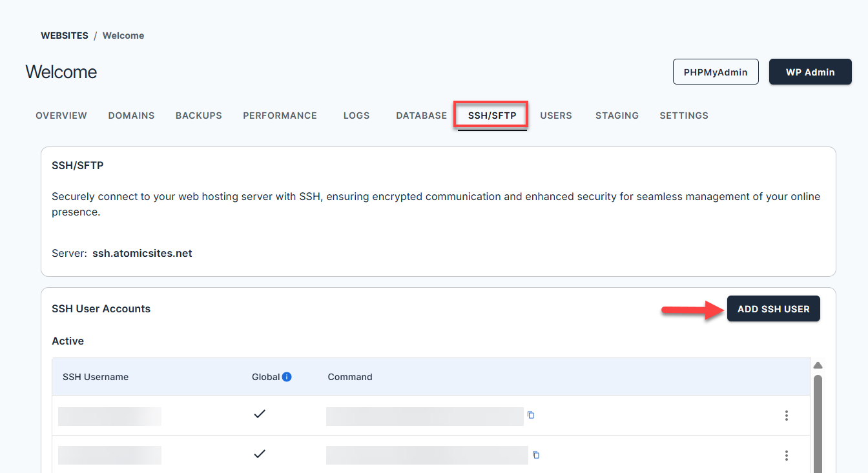The height and width of the screenshot is (473, 868).
Task: Copy the second SSH command
Action: pos(535,455)
